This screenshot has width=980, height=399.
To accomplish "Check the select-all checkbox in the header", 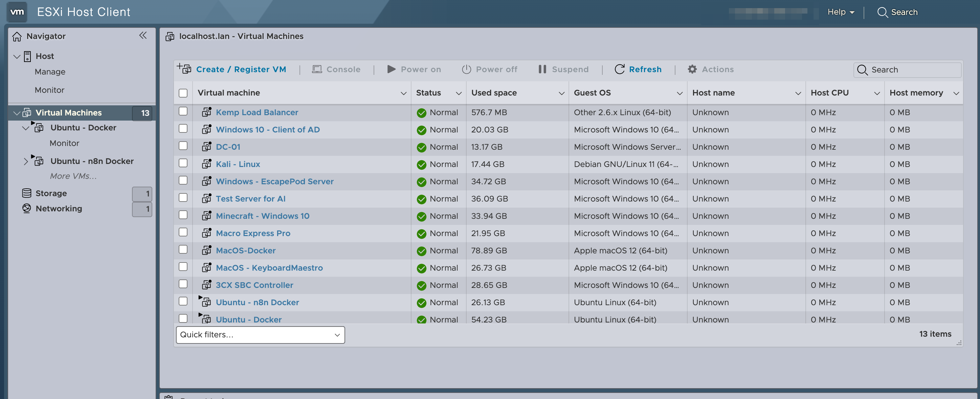I will (183, 92).
